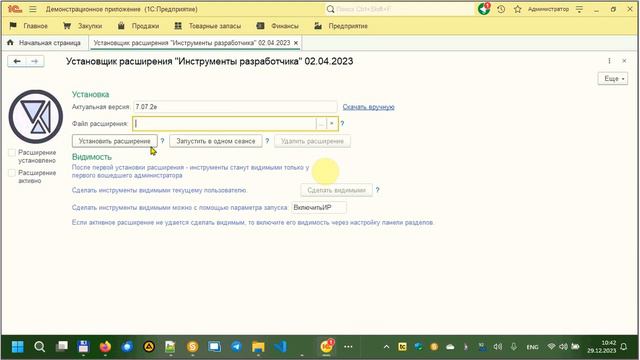Close the Установщик расширения tab
Screen dimensions: 640x360
click(296, 43)
